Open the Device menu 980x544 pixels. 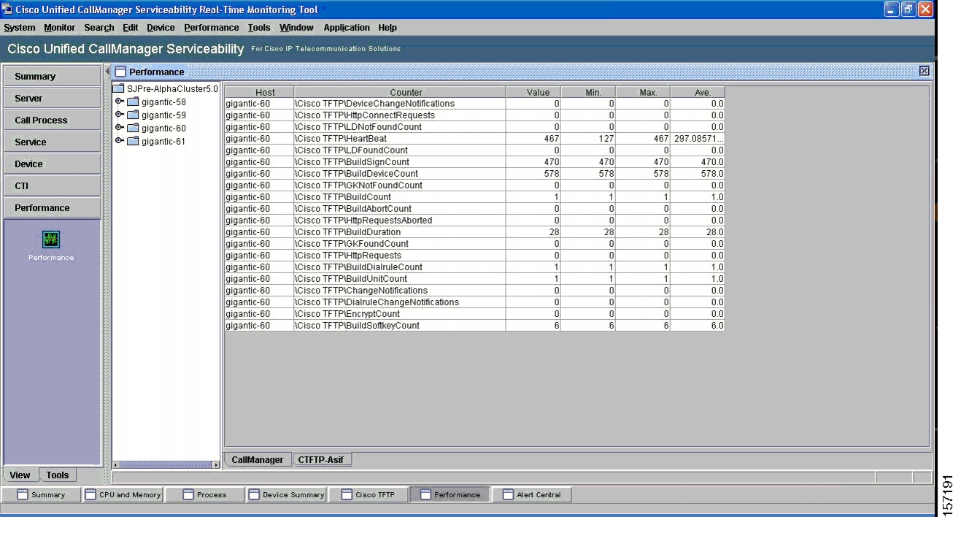click(161, 28)
